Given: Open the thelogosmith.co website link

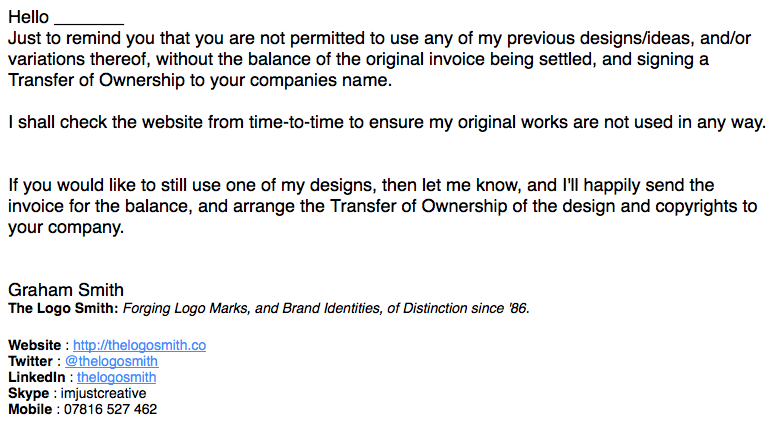Looking at the screenshot, I should (x=139, y=345).
